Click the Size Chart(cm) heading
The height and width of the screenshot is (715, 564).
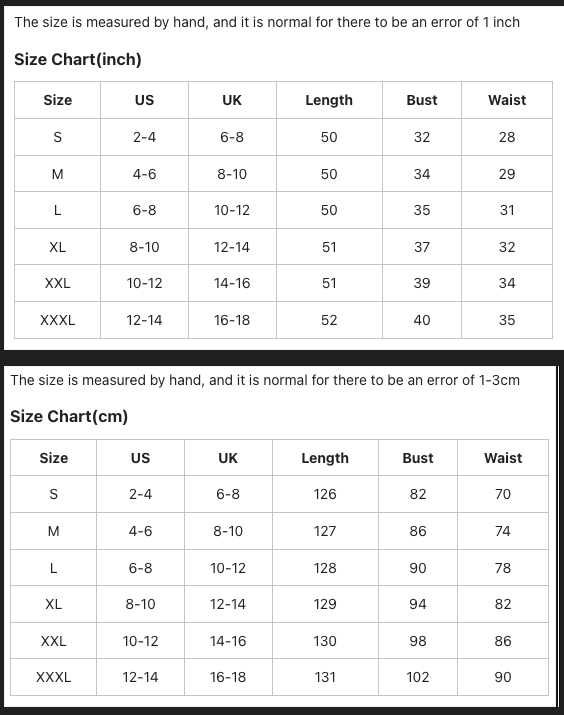point(69,416)
